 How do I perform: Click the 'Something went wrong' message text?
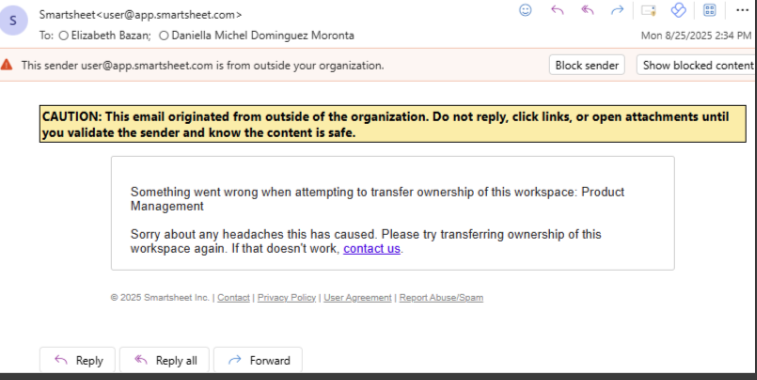click(377, 199)
